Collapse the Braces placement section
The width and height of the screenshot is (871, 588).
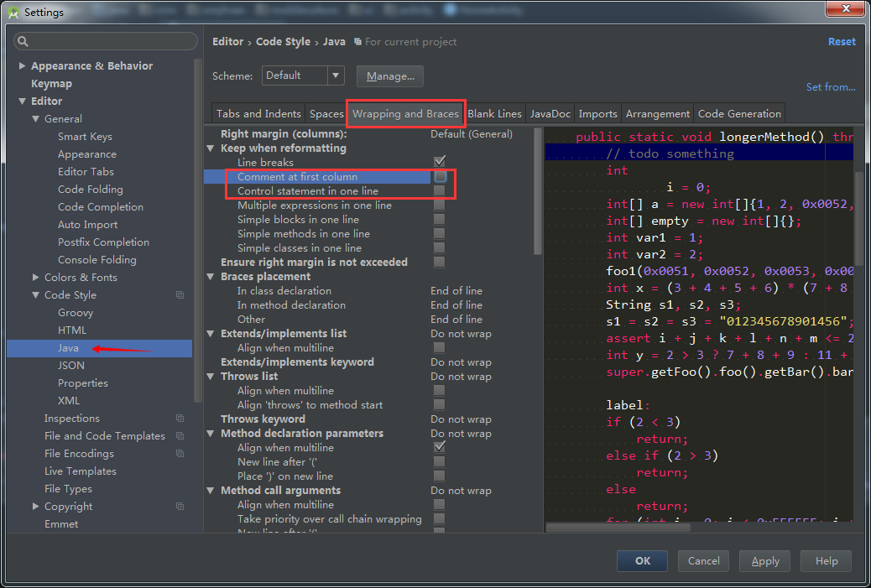pos(211,277)
